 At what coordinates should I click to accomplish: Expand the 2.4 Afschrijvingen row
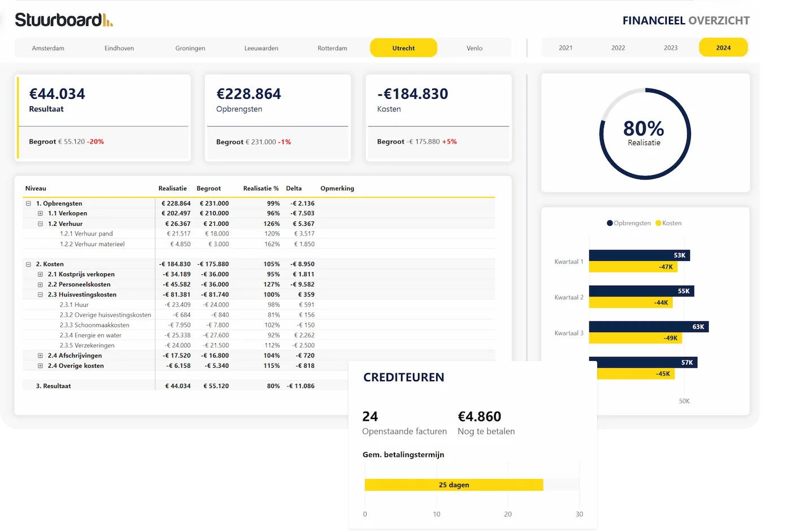40,355
